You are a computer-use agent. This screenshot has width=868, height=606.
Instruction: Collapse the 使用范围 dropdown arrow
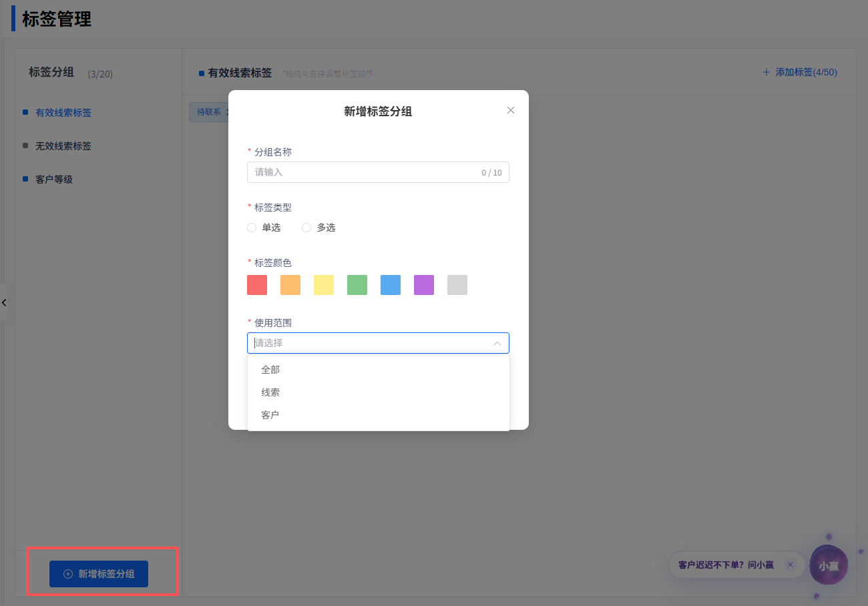click(x=497, y=343)
